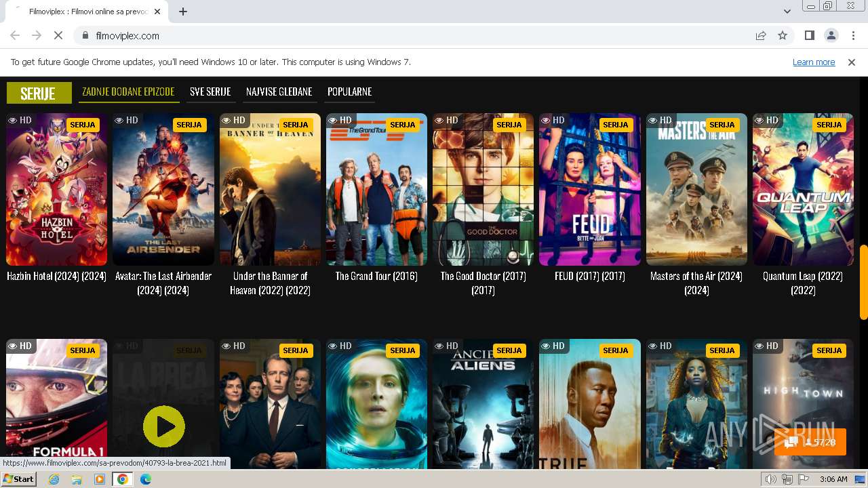Click Under the Banner of Heaven title
Screen dimensions: 868x488
pyautogui.click(x=270, y=283)
